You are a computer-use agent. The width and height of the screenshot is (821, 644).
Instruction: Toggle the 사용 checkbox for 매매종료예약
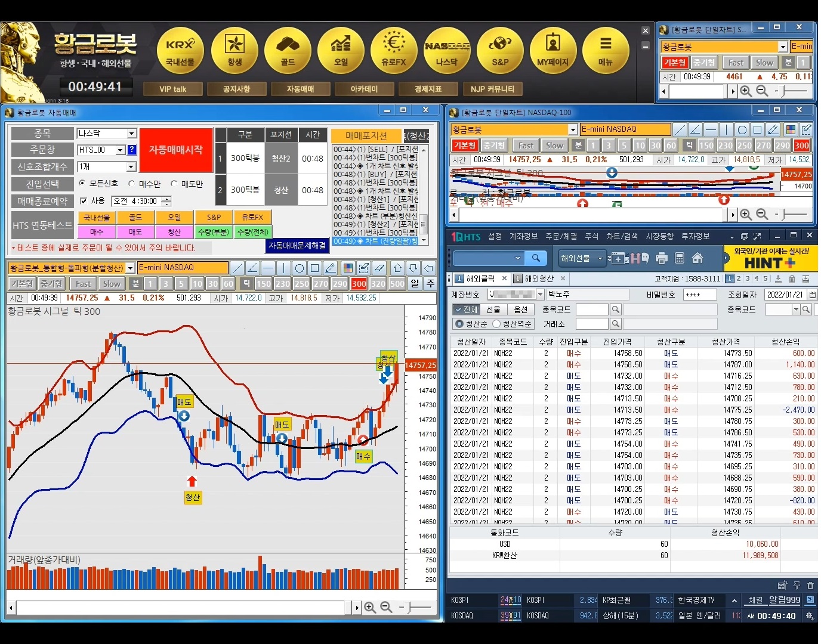coord(84,201)
